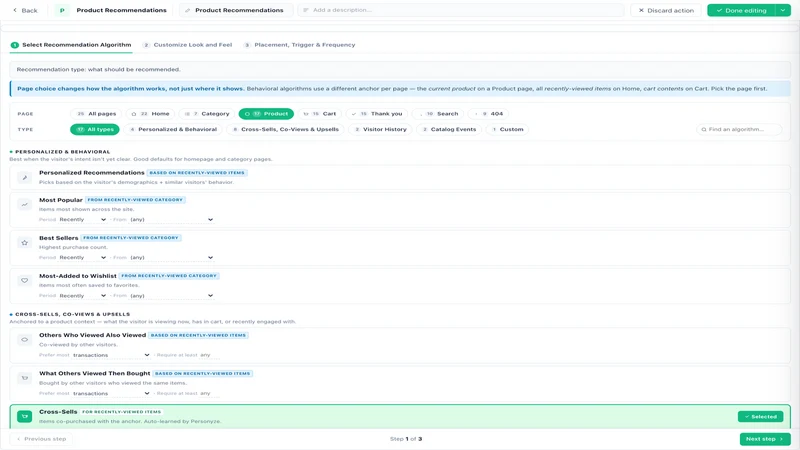Click Require at least field for Others Who Viewed
This screenshot has height=450, width=800.
coord(208,355)
